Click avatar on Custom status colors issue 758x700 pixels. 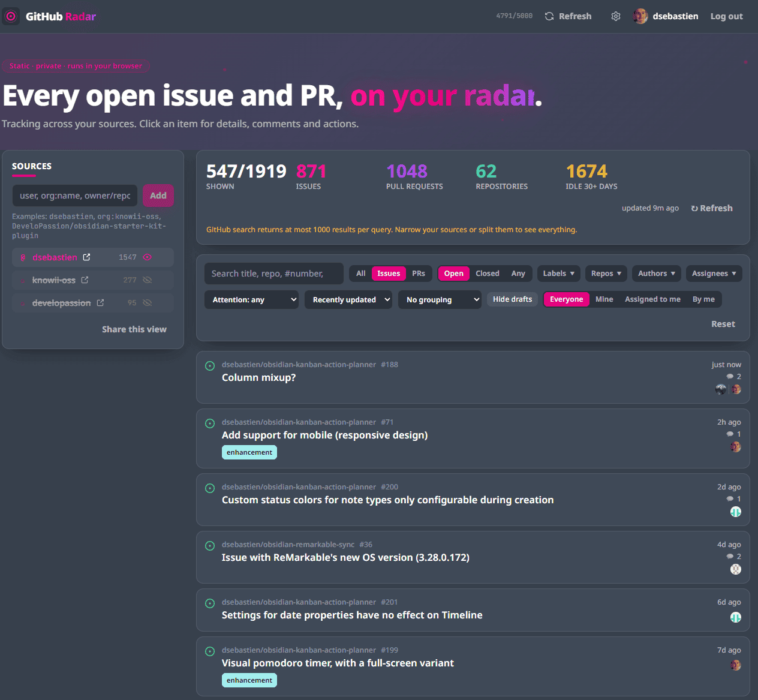pyautogui.click(x=736, y=512)
